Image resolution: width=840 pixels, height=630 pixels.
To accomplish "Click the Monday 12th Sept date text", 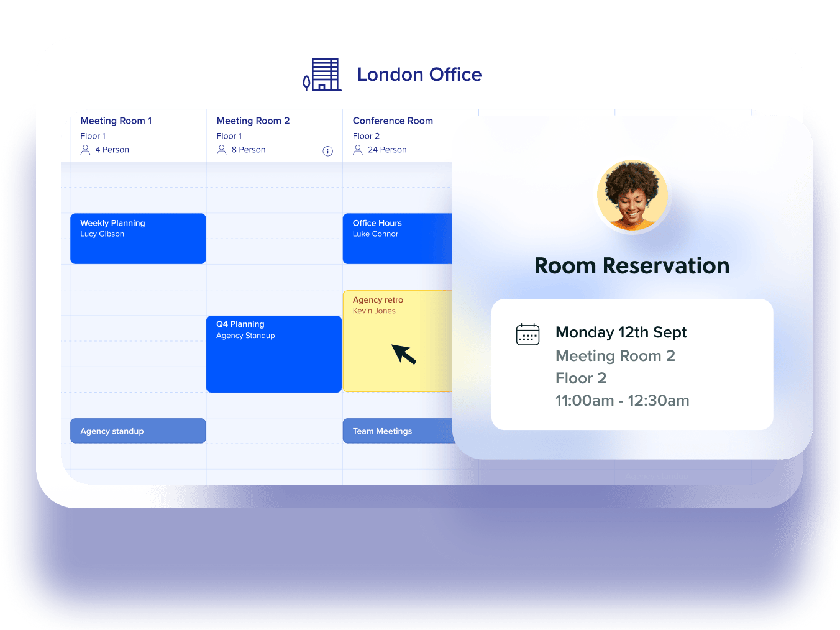I will click(x=621, y=332).
